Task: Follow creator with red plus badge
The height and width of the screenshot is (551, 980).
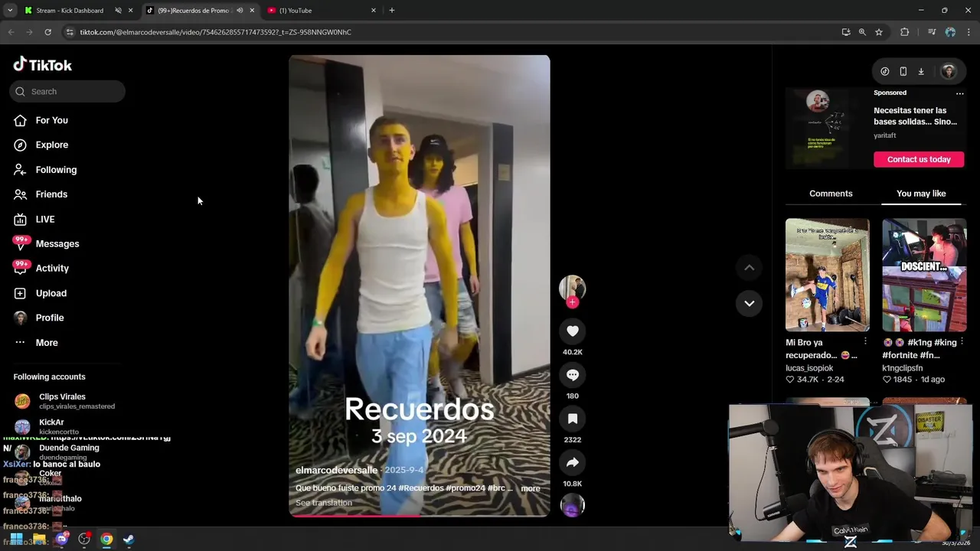Action: [572, 302]
